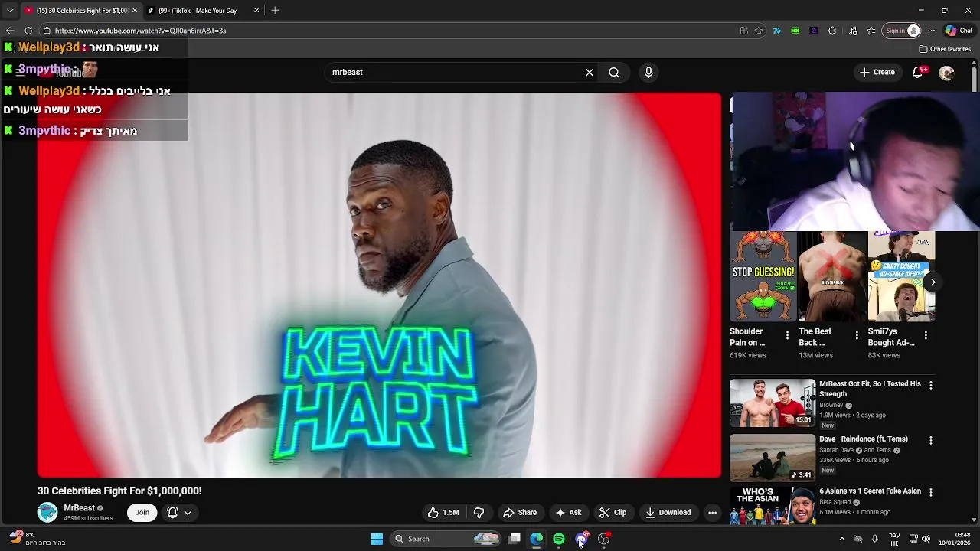Join the MrBeast channel
The width and height of the screenshot is (980, 551).
pyautogui.click(x=142, y=513)
